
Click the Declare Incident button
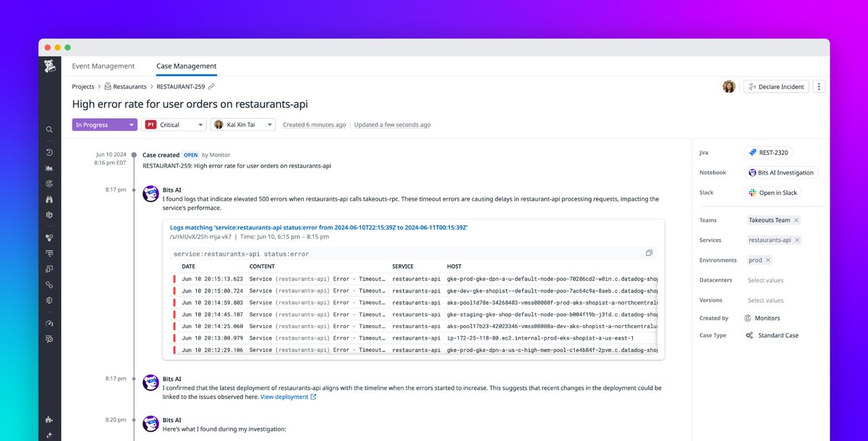[x=775, y=86]
